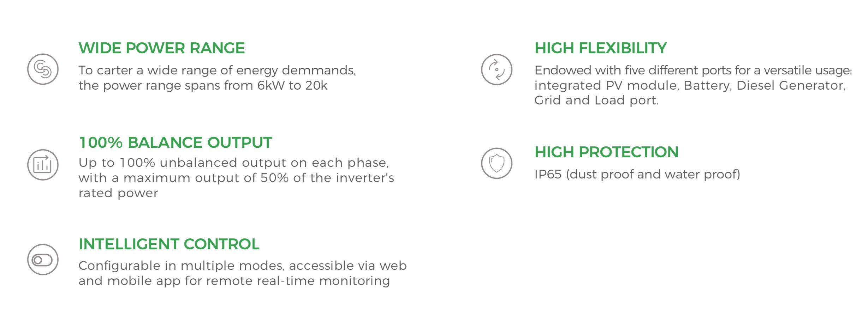Click the 'five different ports' description line
Image resolution: width=868 pixels, height=316 pixels.
(x=693, y=71)
